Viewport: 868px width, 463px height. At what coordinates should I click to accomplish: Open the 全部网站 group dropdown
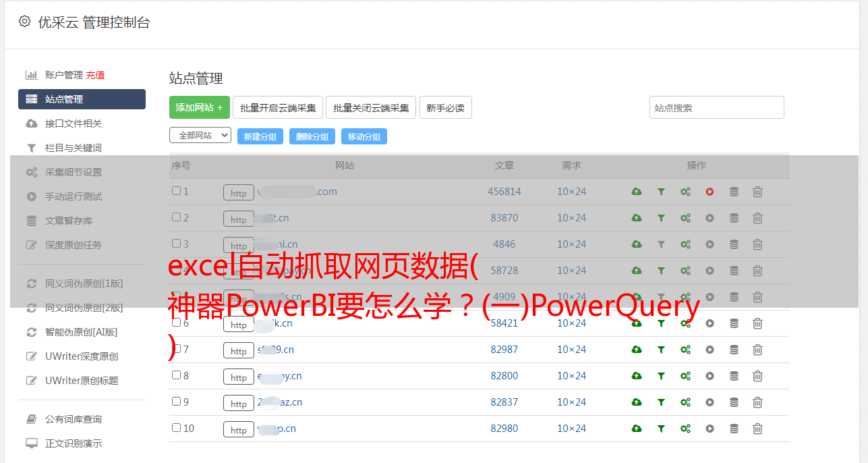click(x=200, y=136)
